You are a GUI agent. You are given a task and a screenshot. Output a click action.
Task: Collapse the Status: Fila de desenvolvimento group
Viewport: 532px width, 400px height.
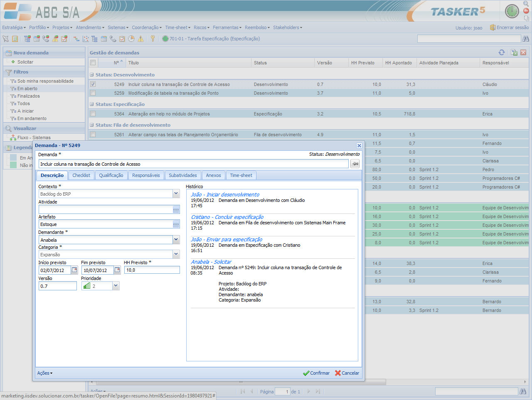[92, 125]
